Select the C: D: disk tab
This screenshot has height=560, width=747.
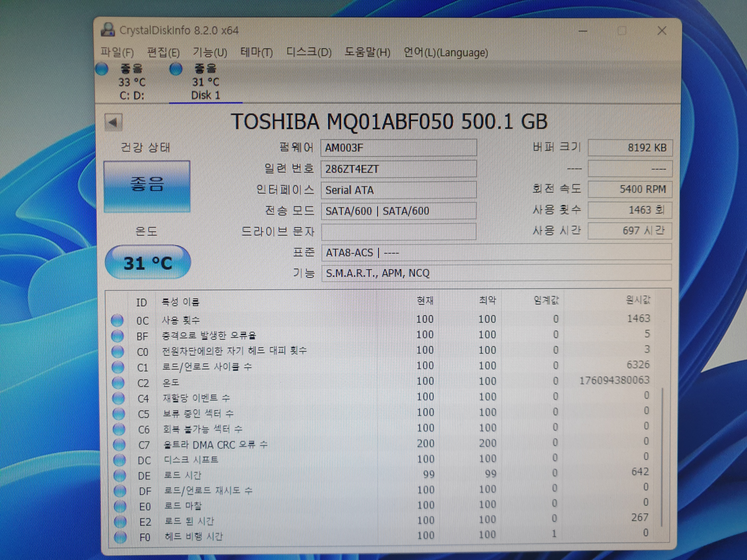[x=132, y=82]
